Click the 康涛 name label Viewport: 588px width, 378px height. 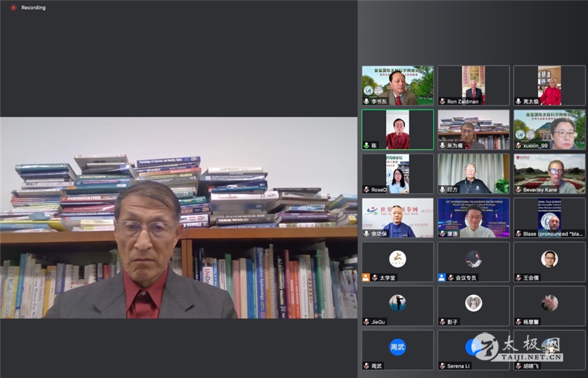coord(453,233)
